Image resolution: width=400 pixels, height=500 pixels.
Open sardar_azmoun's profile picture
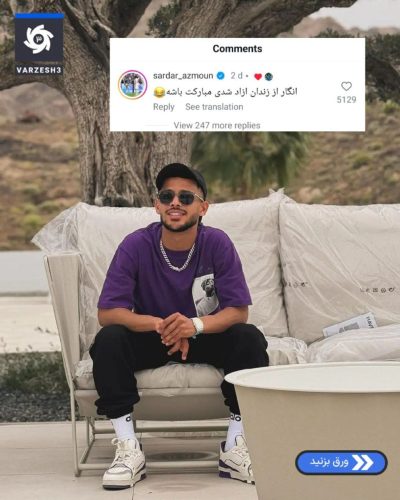coord(133,85)
